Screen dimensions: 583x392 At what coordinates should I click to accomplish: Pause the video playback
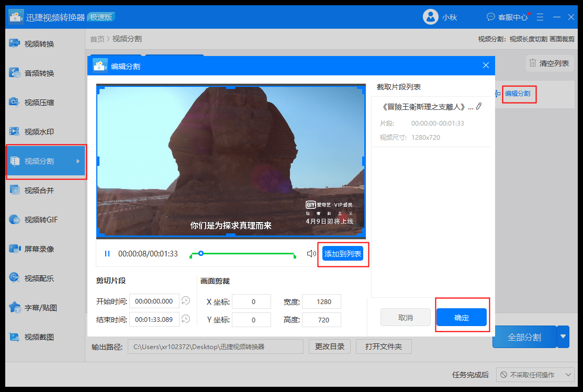click(107, 254)
